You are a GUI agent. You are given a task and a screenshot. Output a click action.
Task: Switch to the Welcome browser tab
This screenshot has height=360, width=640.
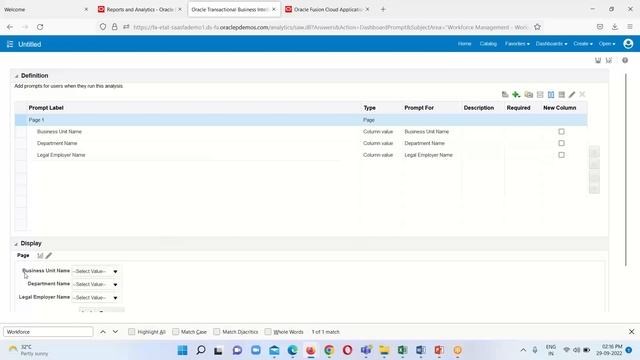[x=46, y=9]
